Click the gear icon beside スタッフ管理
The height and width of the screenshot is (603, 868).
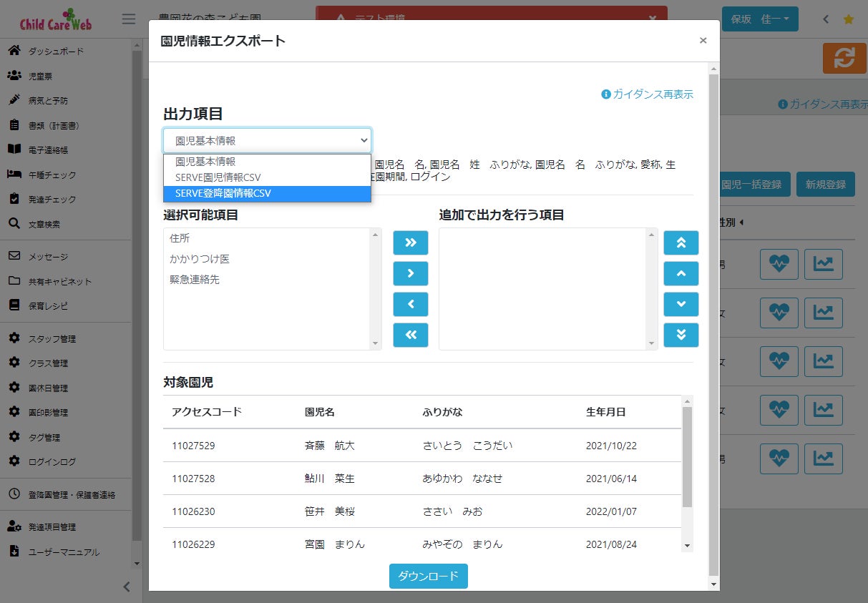(14, 338)
